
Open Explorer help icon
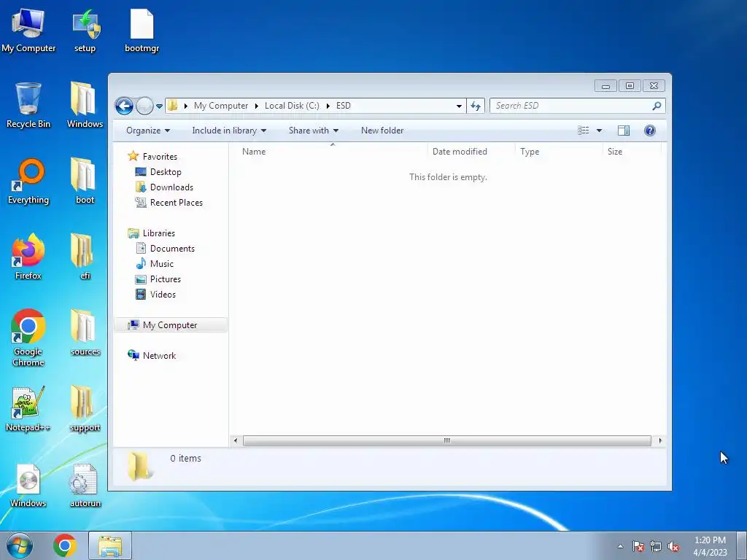(650, 131)
